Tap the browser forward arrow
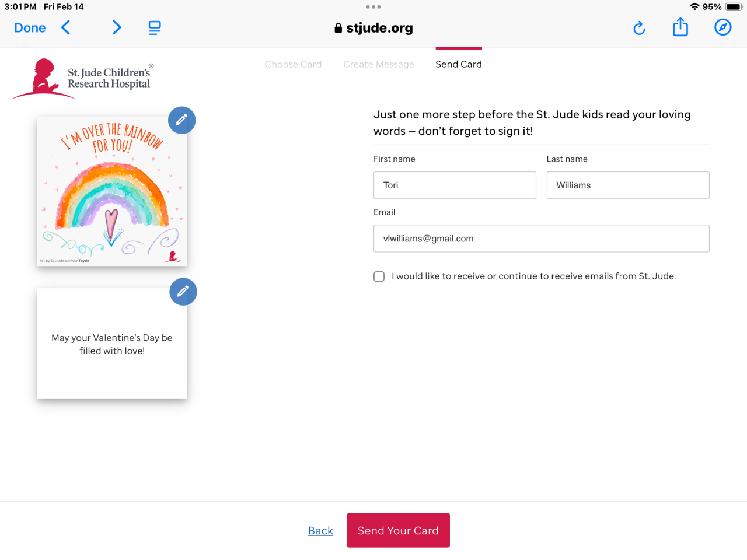This screenshot has height=560, width=747. [117, 27]
